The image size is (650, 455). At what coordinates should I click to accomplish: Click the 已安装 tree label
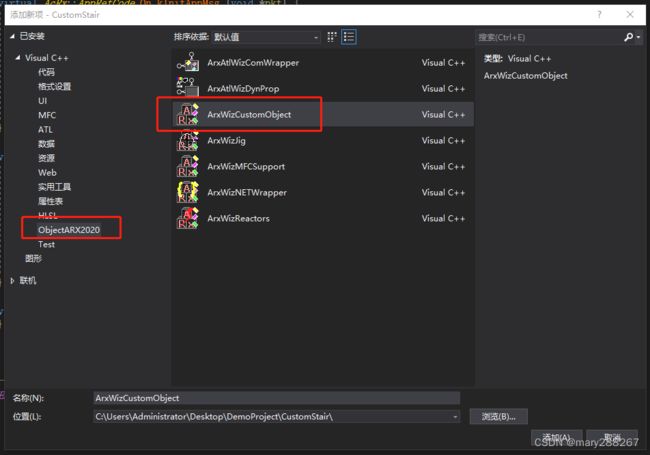click(32, 36)
